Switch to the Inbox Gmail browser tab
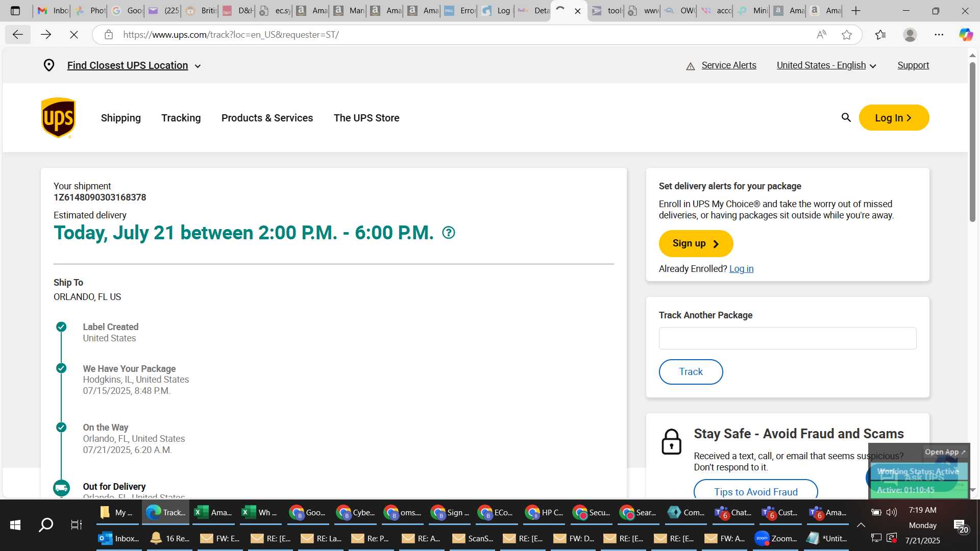980x551 pixels. pos(53,11)
